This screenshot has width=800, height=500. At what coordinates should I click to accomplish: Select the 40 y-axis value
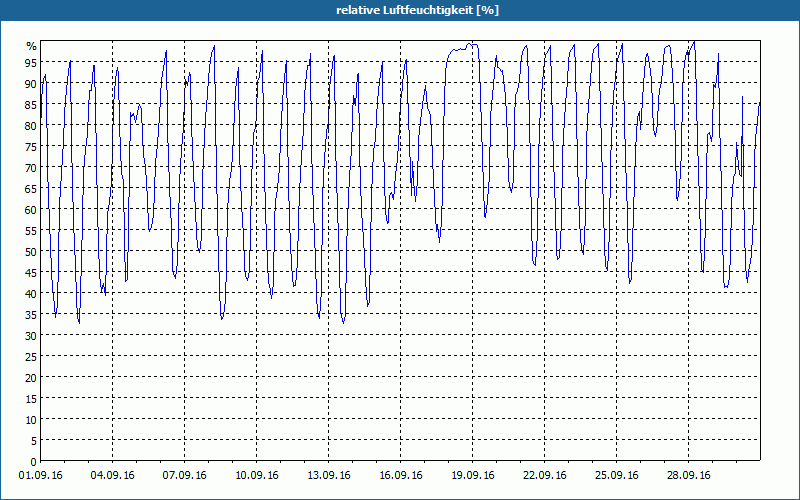click(31, 294)
